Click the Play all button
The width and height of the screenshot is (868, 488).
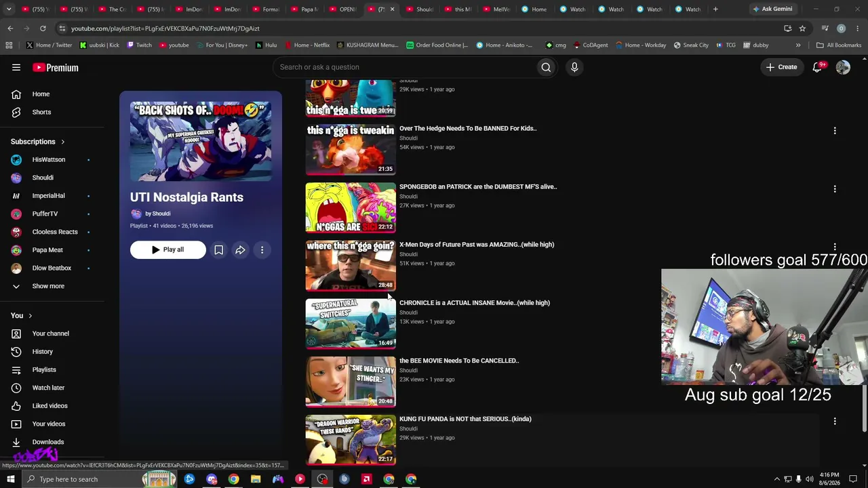click(168, 250)
